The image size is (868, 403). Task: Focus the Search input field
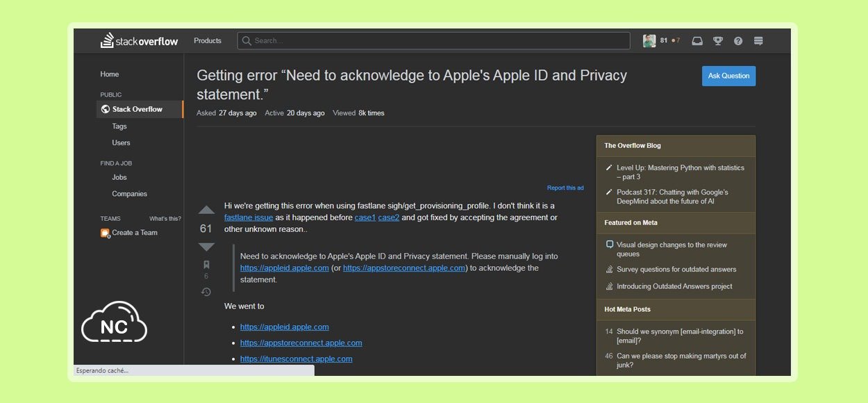pyautogui.click(x=434, y=41)
